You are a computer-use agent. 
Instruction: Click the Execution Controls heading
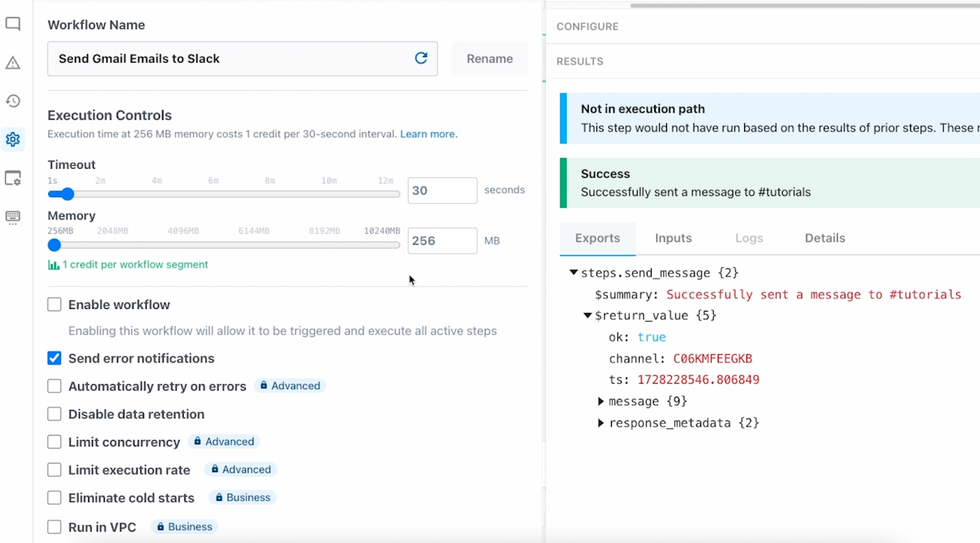(x=110, y=115)
